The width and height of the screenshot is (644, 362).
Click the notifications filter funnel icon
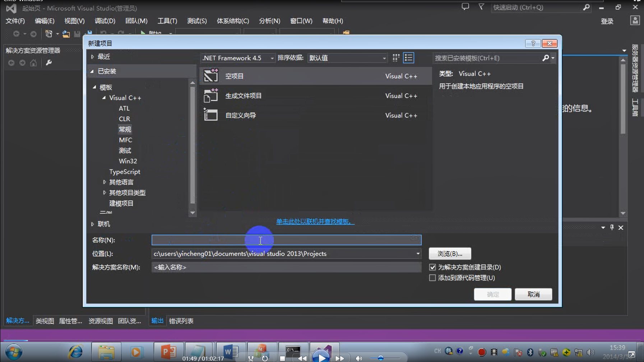click(481, 7)
